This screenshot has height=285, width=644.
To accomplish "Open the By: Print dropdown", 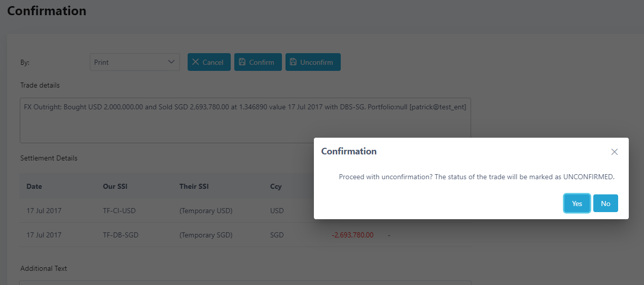I will (135, 62).
